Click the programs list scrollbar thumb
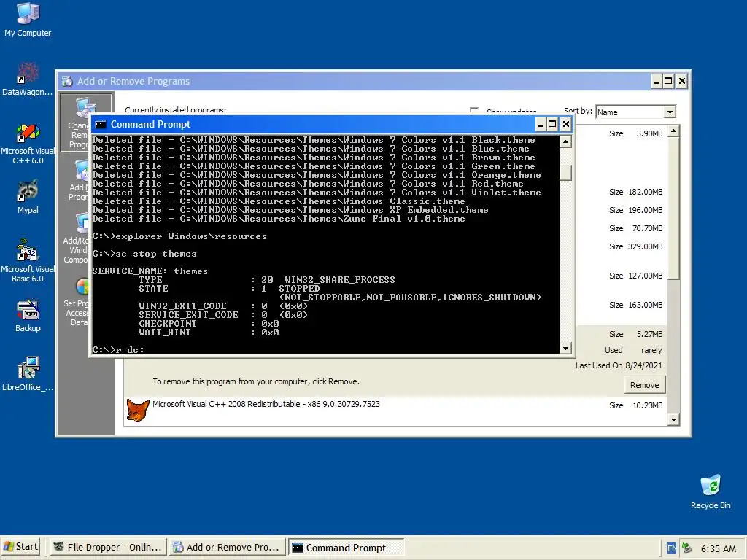Image resolution: width=747 pixels, height=560 pixels. pyautogui.click(x=673, y=207)
